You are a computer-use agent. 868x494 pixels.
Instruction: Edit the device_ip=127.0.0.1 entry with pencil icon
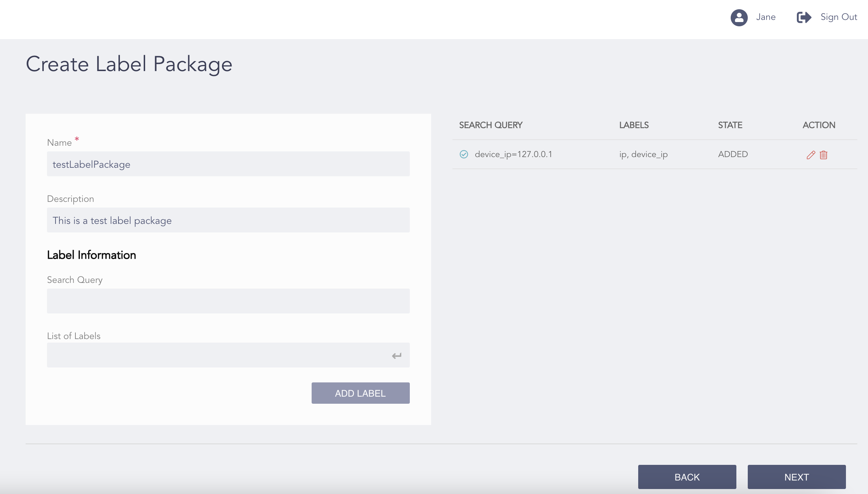[811, 155]
